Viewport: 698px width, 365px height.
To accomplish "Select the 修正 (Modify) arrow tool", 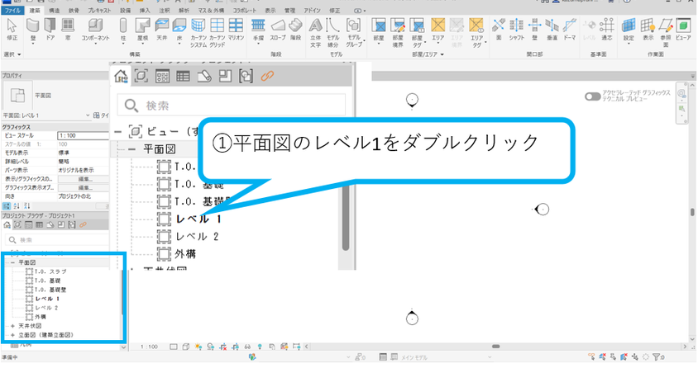I will point(12,29).
